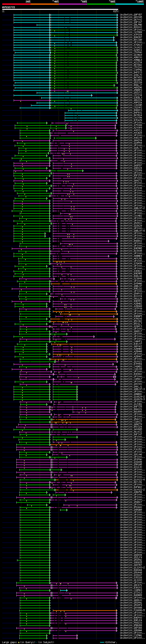Select hit UniRef100_Q8BL97-2
This screenshot has height=644, width=146.
[132, 208]
